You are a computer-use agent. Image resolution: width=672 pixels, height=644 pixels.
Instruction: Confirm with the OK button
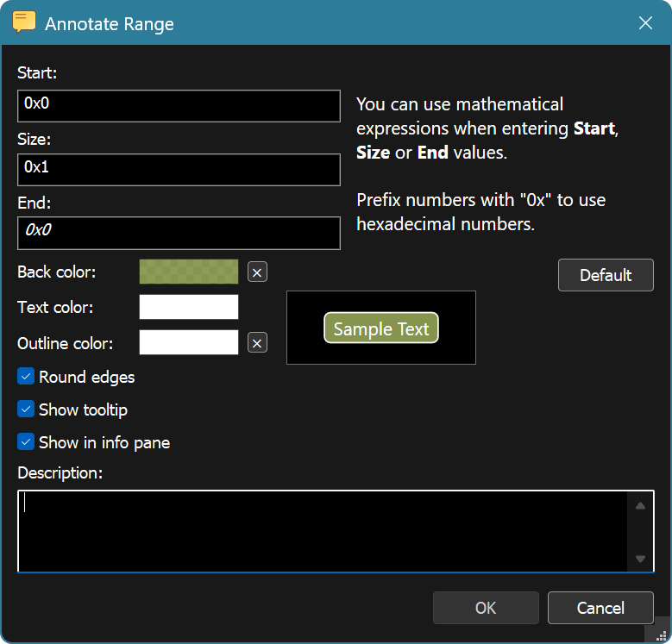(486, 608)
